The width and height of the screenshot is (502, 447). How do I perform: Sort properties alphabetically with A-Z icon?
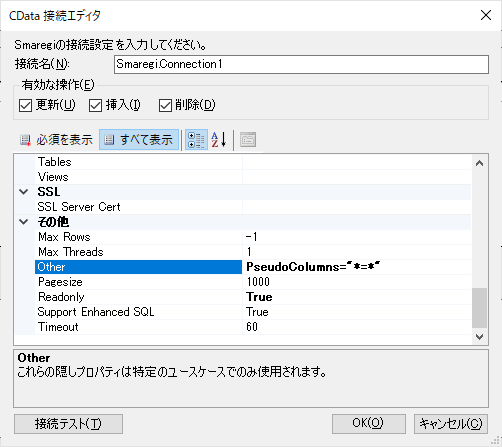pos(219,140)
